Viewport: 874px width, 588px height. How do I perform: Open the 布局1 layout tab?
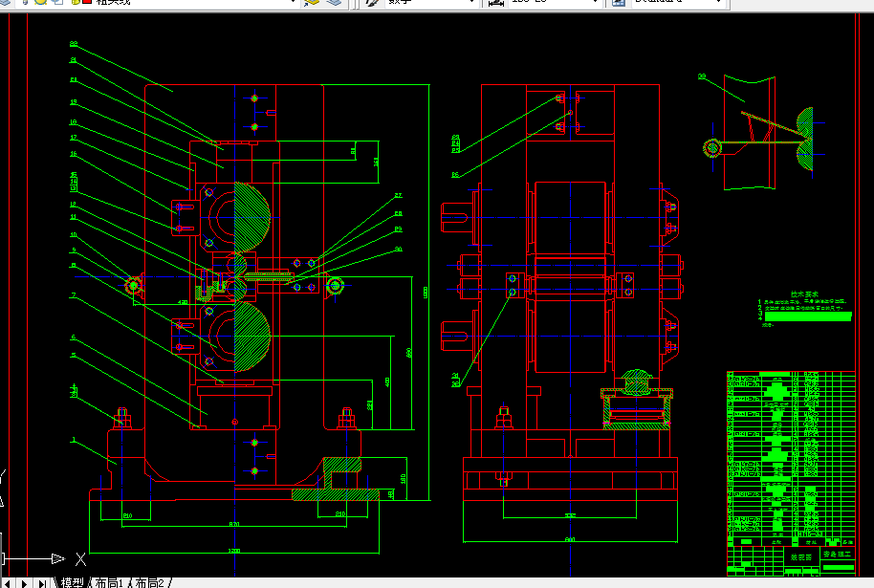tap(109, 583)
